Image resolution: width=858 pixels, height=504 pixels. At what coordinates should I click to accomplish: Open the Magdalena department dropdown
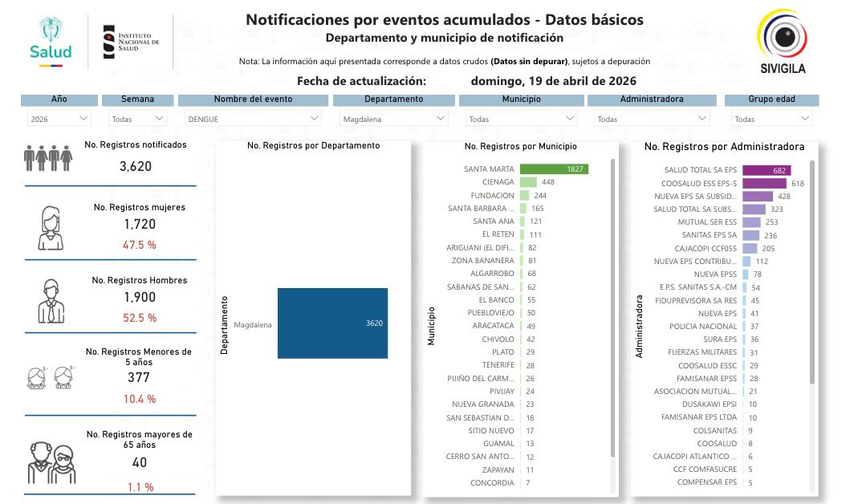click(393, 119)
